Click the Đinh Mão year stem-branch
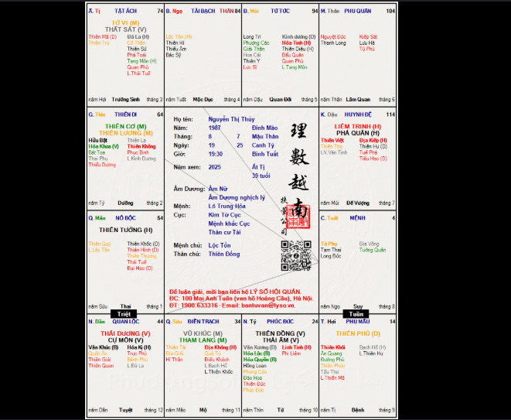The image size is (511, 420). (x=264, y=128)
